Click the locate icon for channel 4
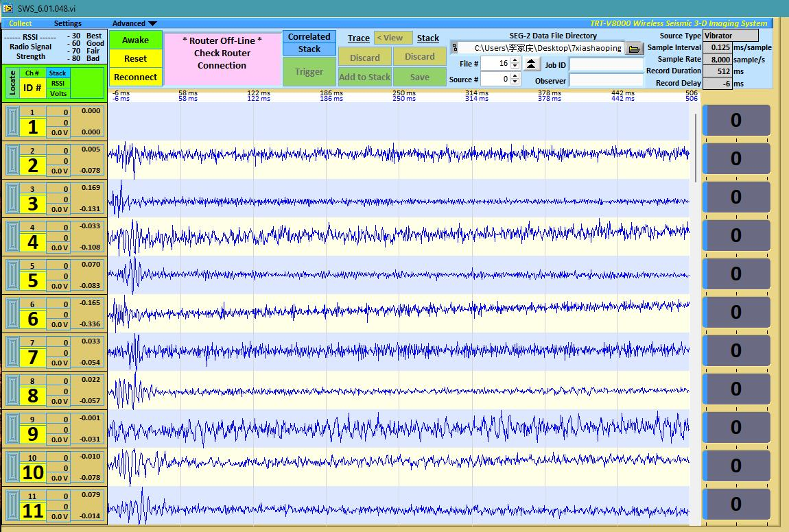789x532 pixels. (13, 237)
